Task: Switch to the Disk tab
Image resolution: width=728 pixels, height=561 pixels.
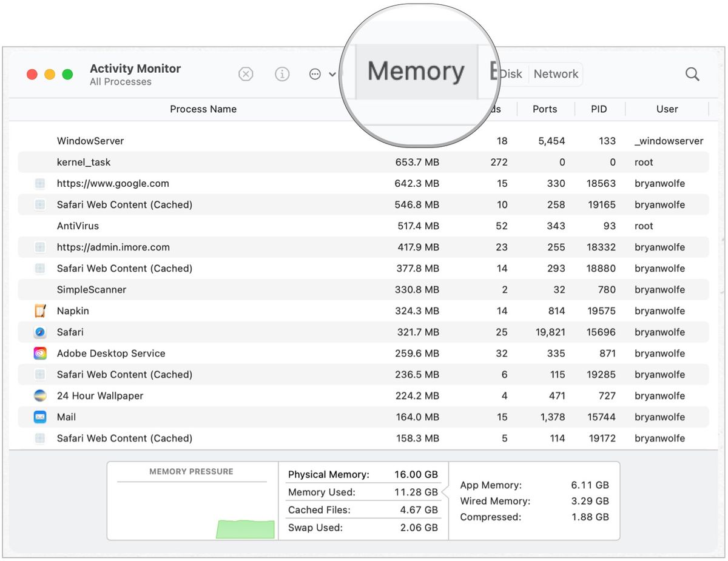Action: click(510, 73)
